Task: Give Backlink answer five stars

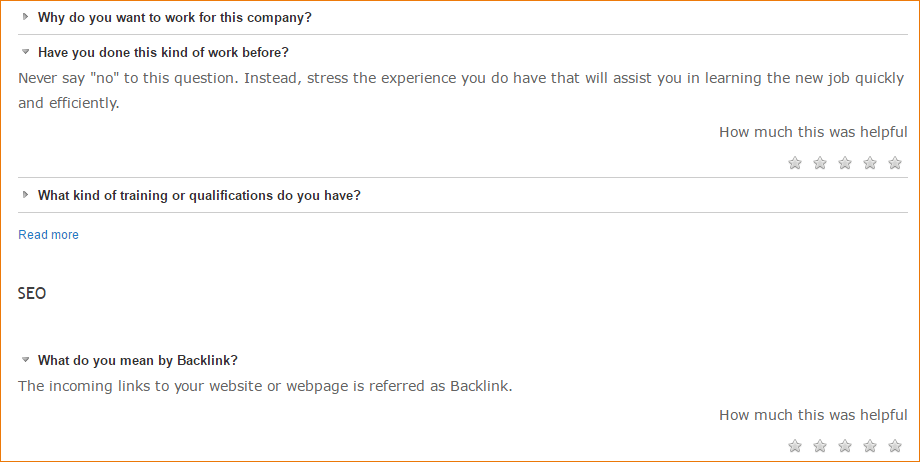Action: tap(895, 446)
